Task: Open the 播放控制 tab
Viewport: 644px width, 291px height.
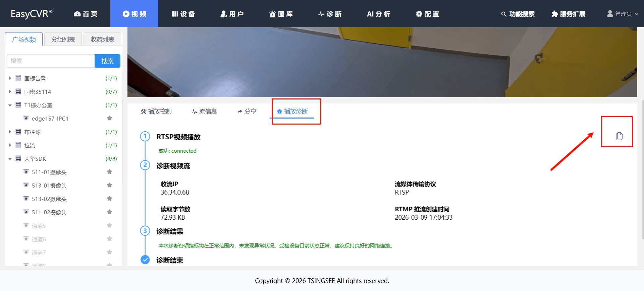Action: [156, 111]
